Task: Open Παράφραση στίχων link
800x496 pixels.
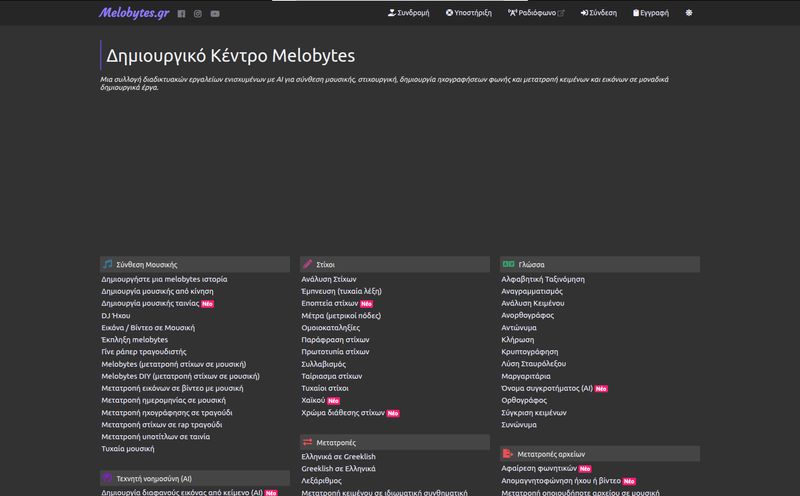Action: 335,339
